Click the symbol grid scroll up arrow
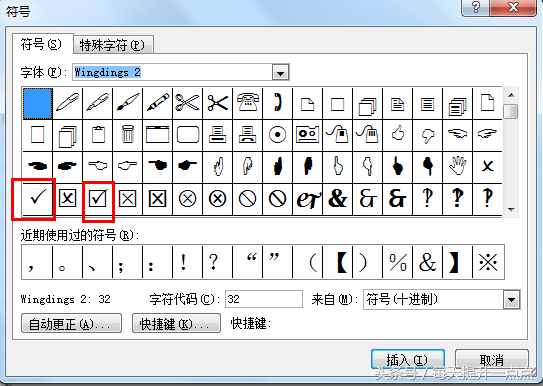This screenshot has width=543, height=386. point(511,95)
